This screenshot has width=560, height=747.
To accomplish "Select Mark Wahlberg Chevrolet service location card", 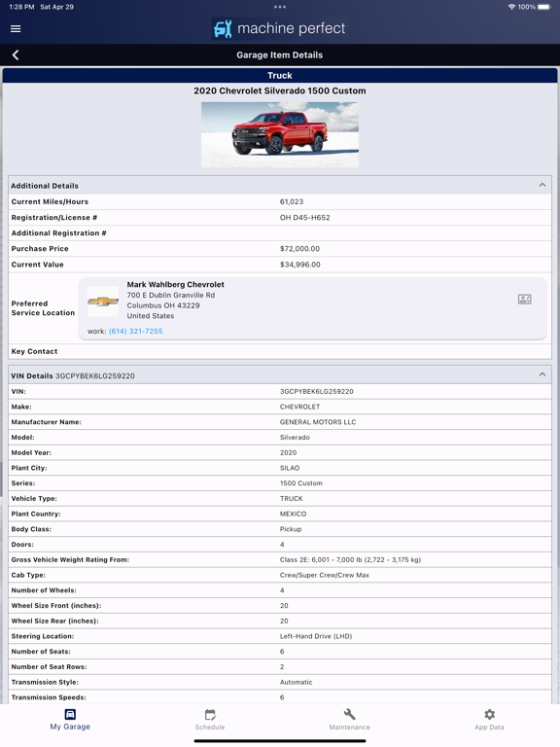I will pos(312,308).
